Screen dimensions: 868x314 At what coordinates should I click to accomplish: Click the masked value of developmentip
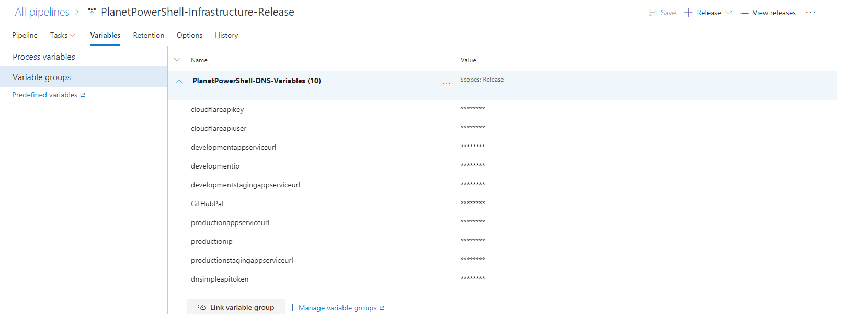473,165
